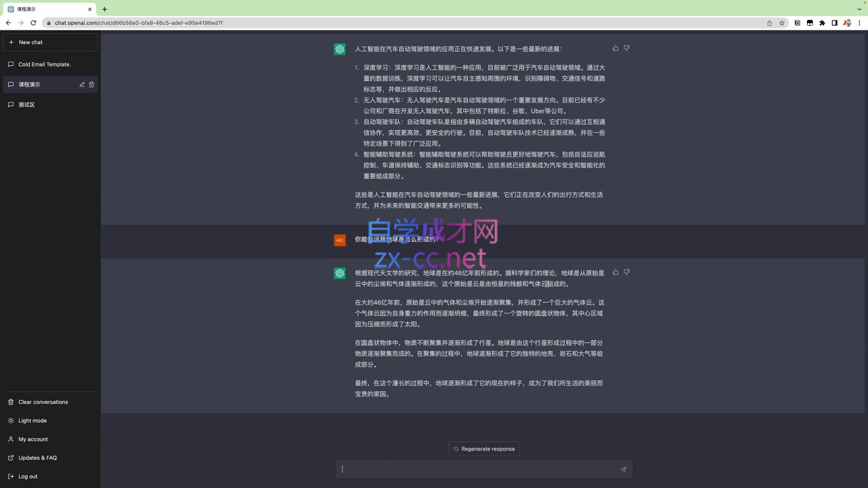
Task: Open the browser extensions puzzle icon
Action: pyautogui.click(x=822, y=23)
